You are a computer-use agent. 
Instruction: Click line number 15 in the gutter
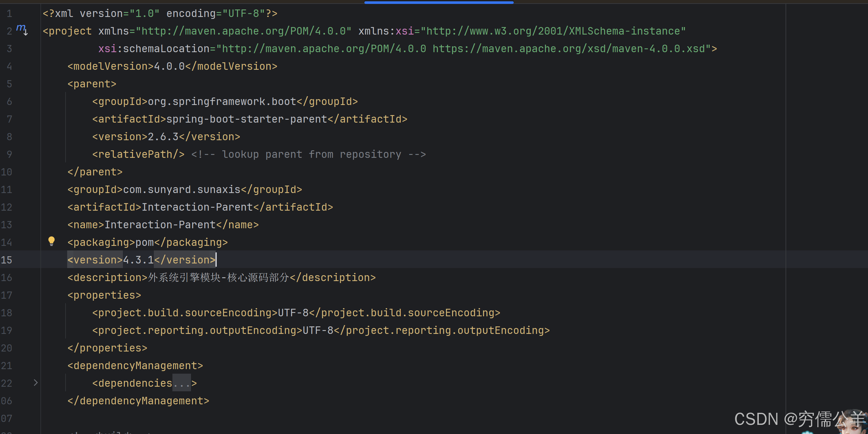7,260
